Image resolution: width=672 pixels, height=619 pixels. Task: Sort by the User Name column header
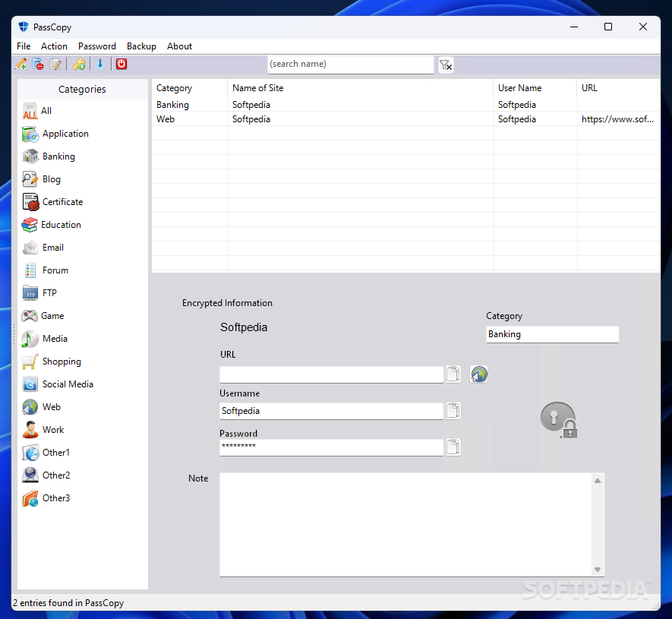pos(535,88)
